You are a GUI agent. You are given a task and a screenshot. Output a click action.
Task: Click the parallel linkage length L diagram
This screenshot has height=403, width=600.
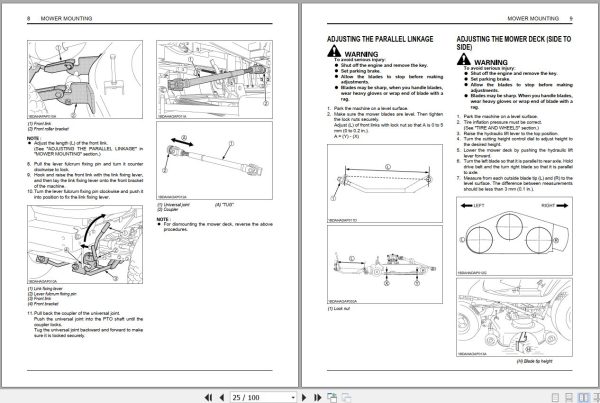pos(385,183)
